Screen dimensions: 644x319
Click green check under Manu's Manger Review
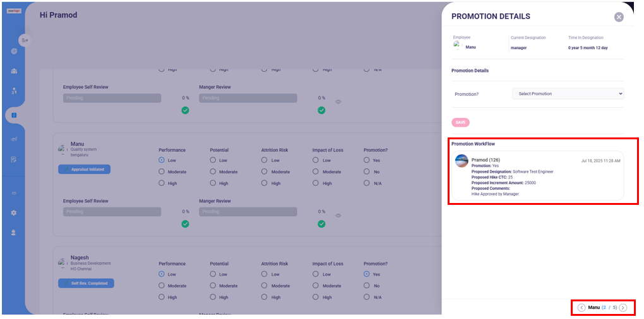click(321, 224)
